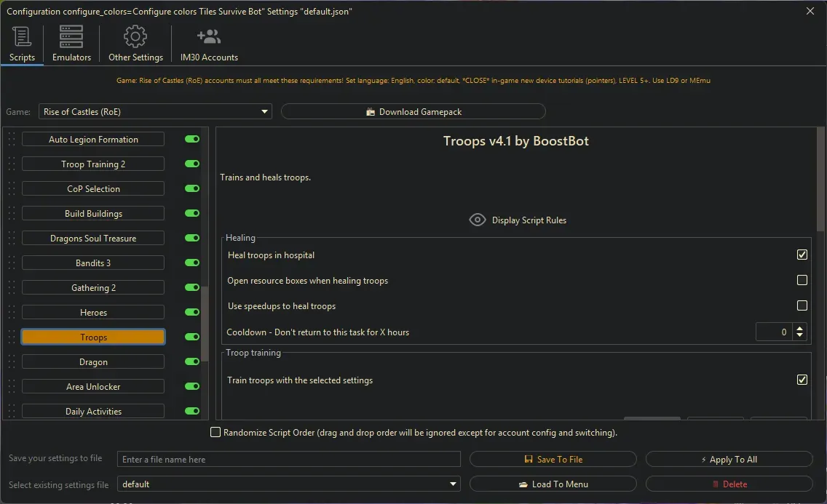Image resolution: width=827 pixels, height=504 pixels.
Task: Toggle Auto Legion Formation switch off
Action: (x=192, y=139)
